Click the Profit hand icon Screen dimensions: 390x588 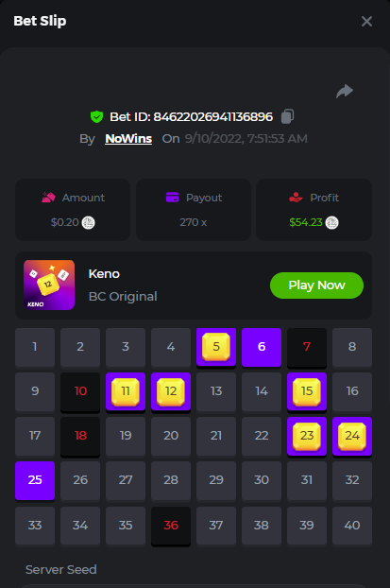[x=296, y=198]
